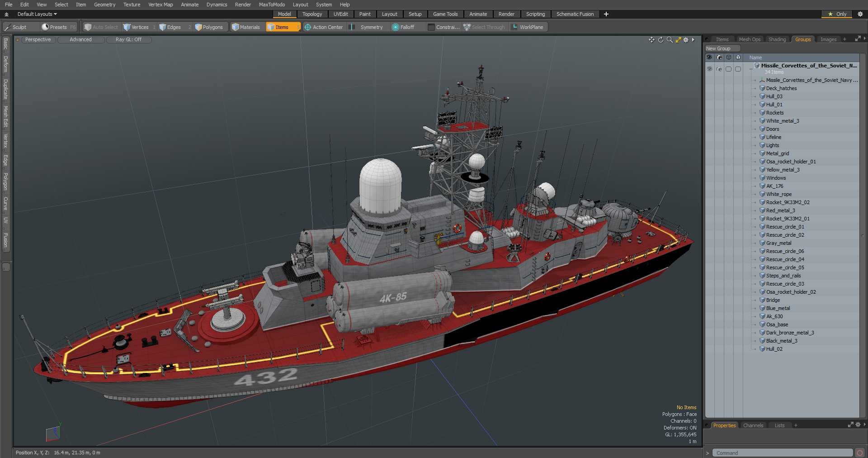Open the Constraints option
The width and height of the screenshot is (868, 458).
pos(443,27)
